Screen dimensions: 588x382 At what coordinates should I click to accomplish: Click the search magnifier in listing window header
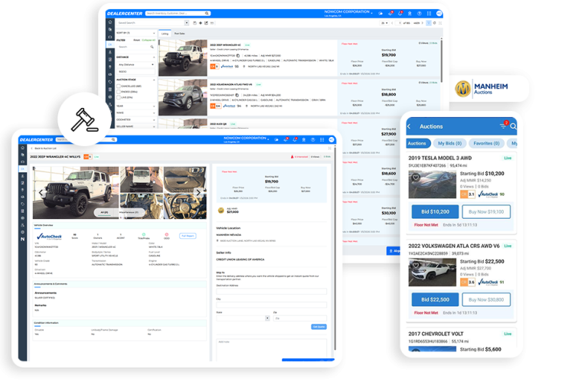(x=207, y=14)
